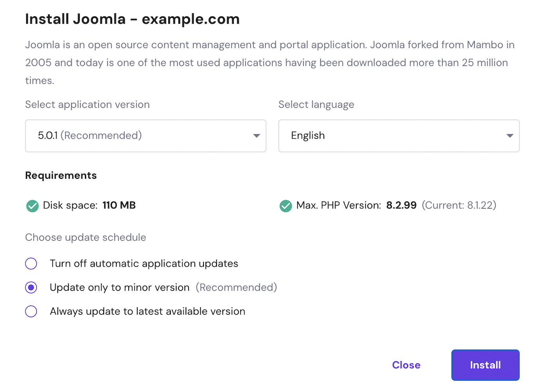Choose update only to minor version
This screenshot has height=392, width=547.
[x=31, y=287]
